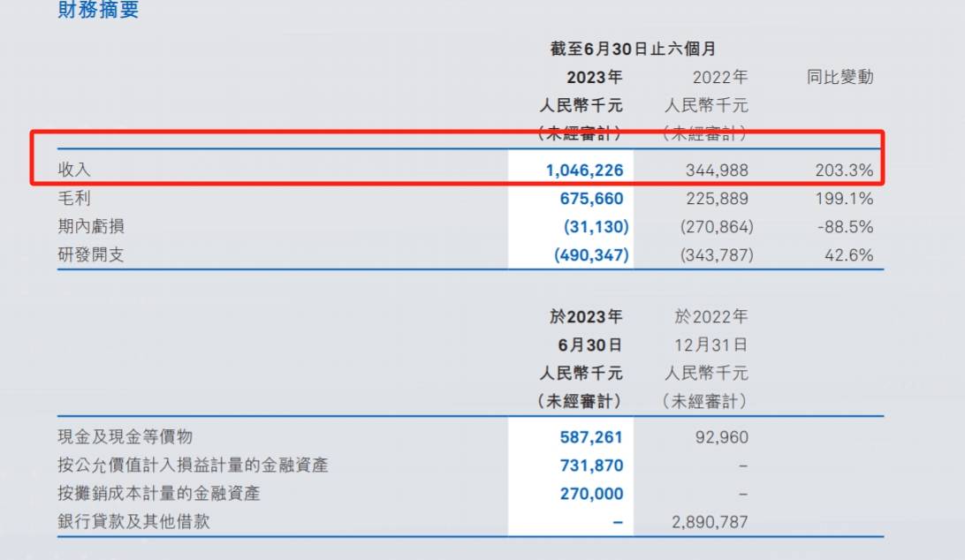
Task: Select gross profit value 675,660
Action: click(x=591, y=199)
